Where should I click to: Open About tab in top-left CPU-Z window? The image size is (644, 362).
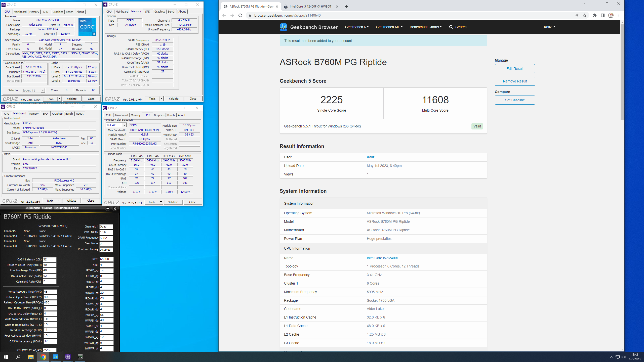coord(80,12)
